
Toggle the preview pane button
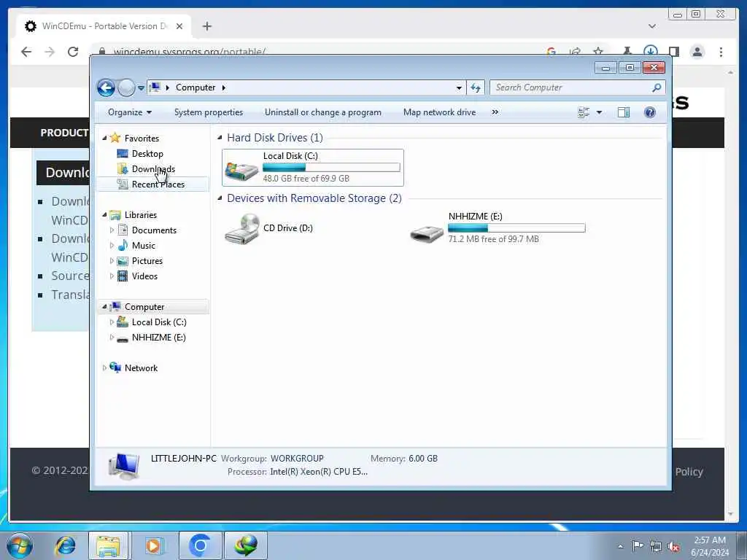pos(624,112)
